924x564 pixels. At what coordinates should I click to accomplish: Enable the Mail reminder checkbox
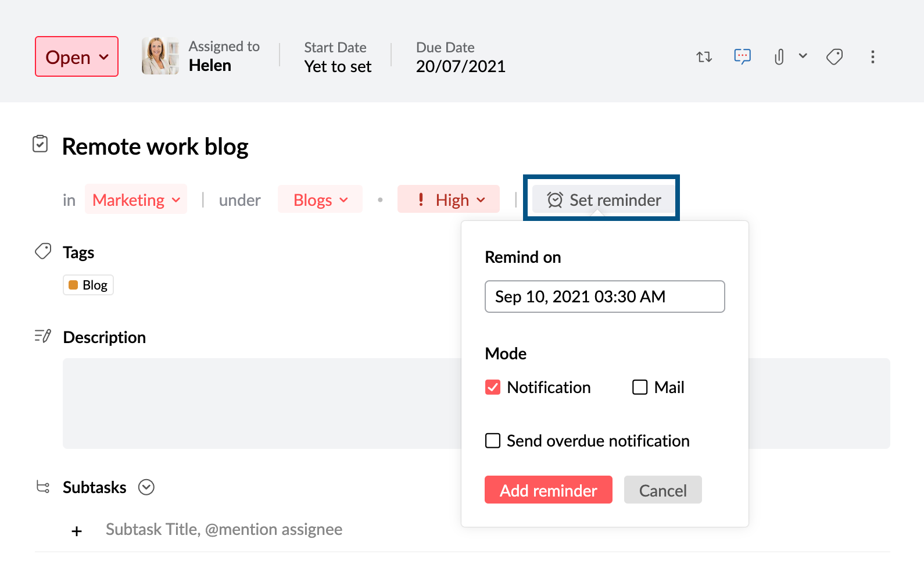click(640, 387)
